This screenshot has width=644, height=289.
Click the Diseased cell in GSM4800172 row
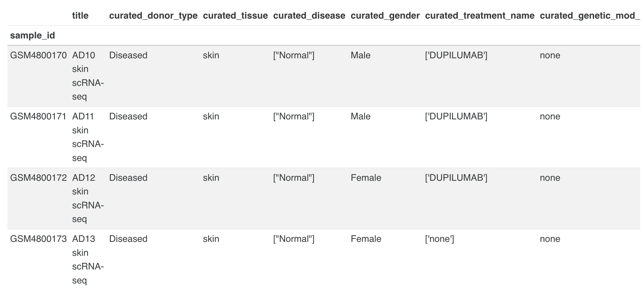[128, 178]
